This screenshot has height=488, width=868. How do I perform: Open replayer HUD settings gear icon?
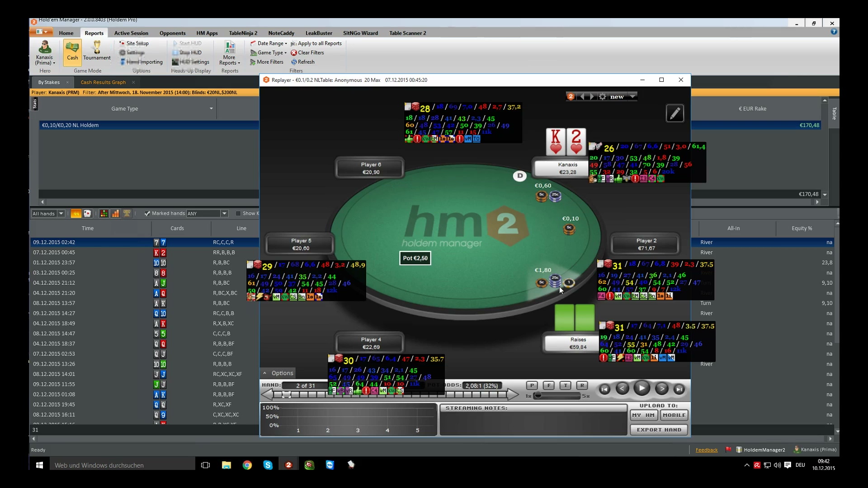coord(602,96)
